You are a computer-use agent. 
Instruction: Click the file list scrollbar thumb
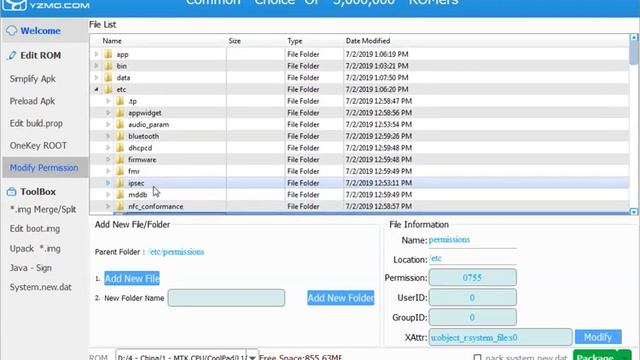pos(633,53)
